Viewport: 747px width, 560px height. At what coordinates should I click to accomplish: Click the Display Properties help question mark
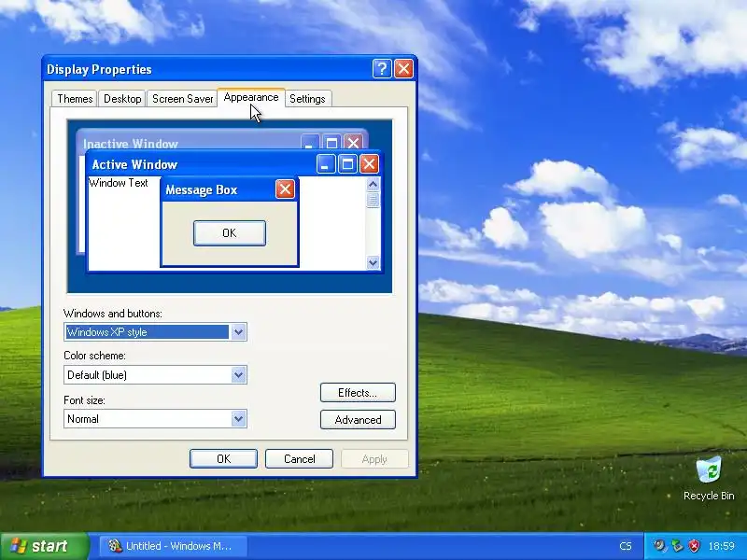[382, 69]
